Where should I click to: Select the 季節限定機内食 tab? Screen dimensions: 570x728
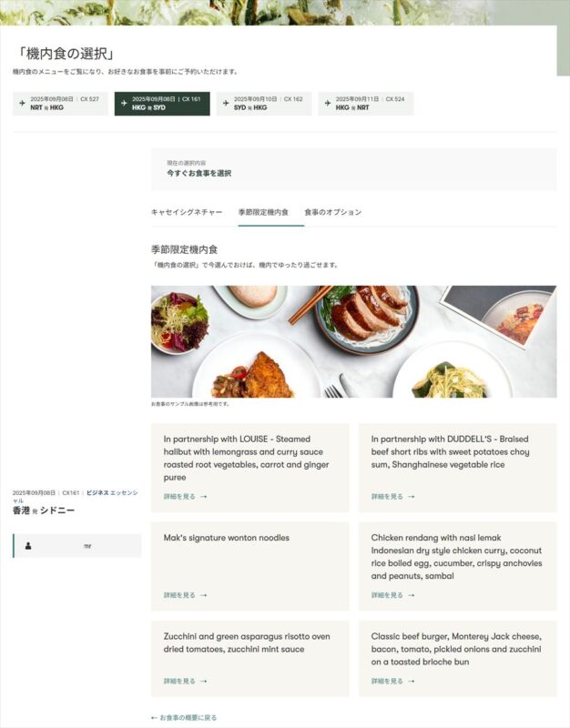pyautogui.click(x=263, y=212)
